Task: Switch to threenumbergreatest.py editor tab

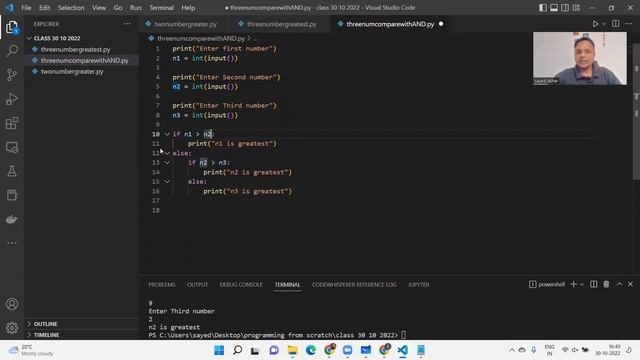Action: coord(281,24)
